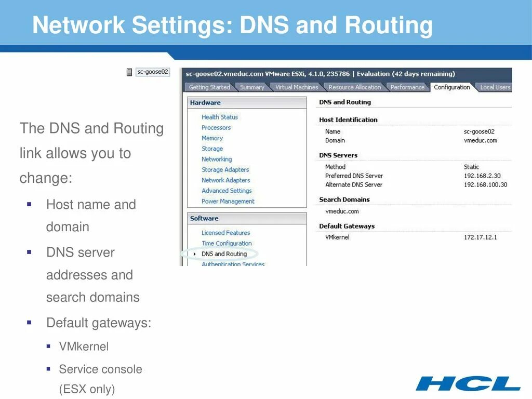Open the Processors hardware link
Viewport: 532px width, 399px height.
[216, 128]
